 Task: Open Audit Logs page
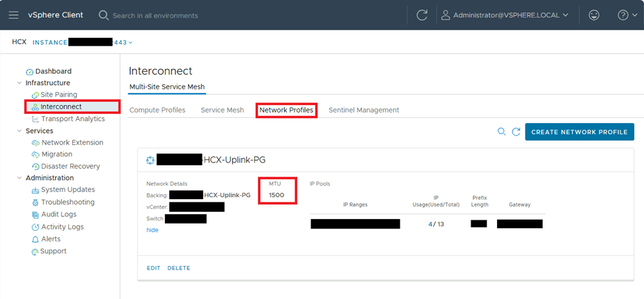59,214
